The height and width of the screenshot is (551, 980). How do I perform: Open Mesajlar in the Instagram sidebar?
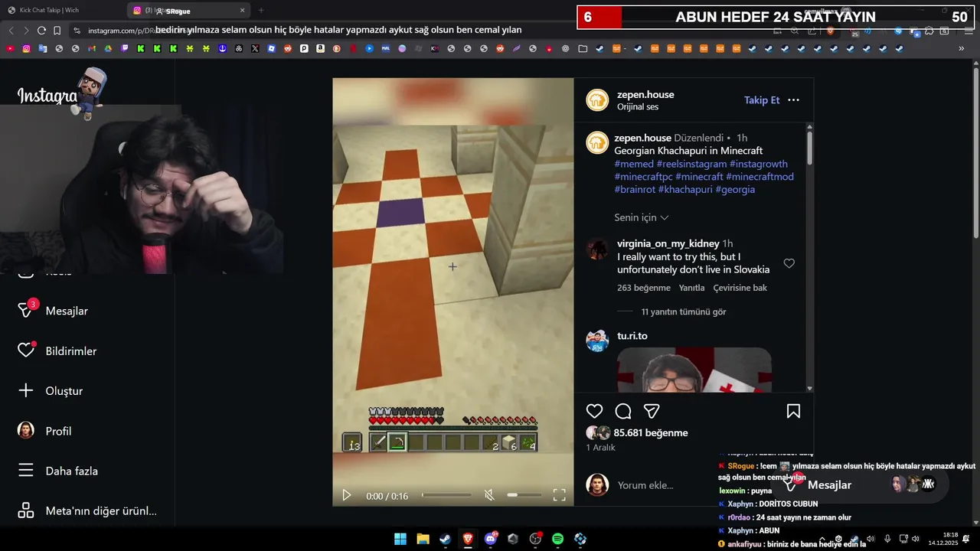55,311
